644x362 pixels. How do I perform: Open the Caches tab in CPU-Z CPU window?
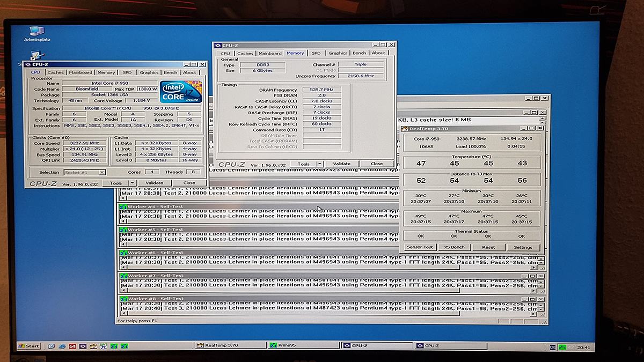coord(55,72)
